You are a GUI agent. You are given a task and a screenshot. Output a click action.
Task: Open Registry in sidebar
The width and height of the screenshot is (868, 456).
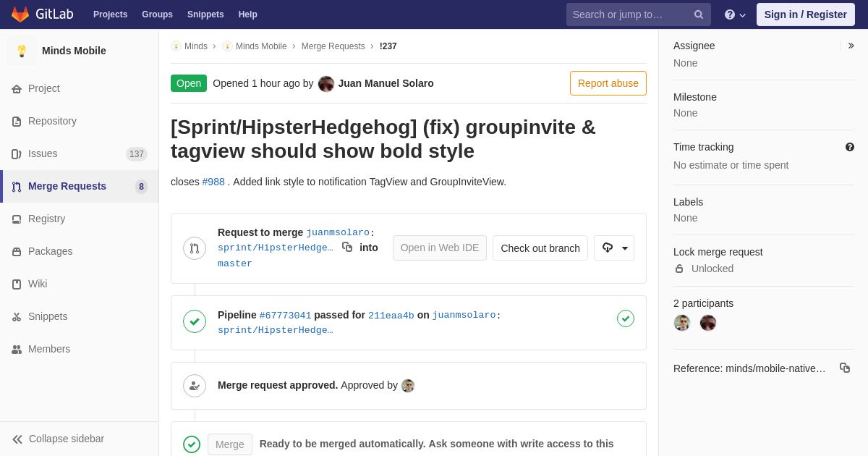(x=80, y=219)
